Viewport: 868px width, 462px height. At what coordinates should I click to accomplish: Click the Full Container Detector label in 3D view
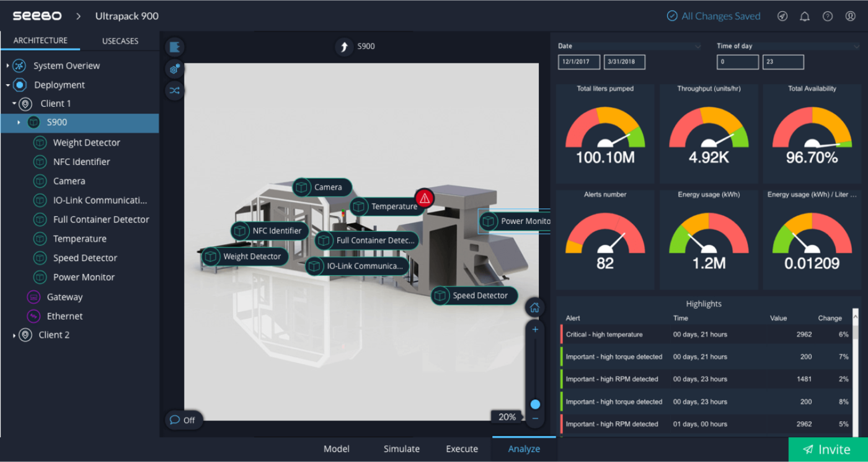(367, 241)
